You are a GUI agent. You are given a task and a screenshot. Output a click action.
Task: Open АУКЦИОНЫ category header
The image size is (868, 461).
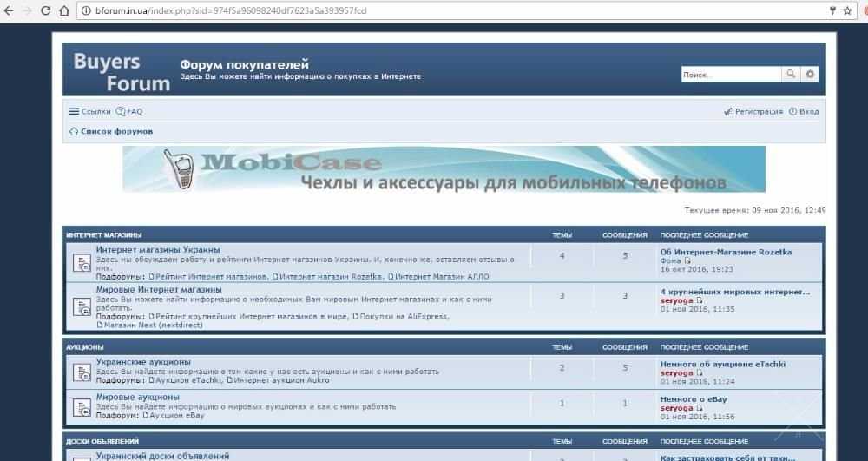click(x=85, y=347)
